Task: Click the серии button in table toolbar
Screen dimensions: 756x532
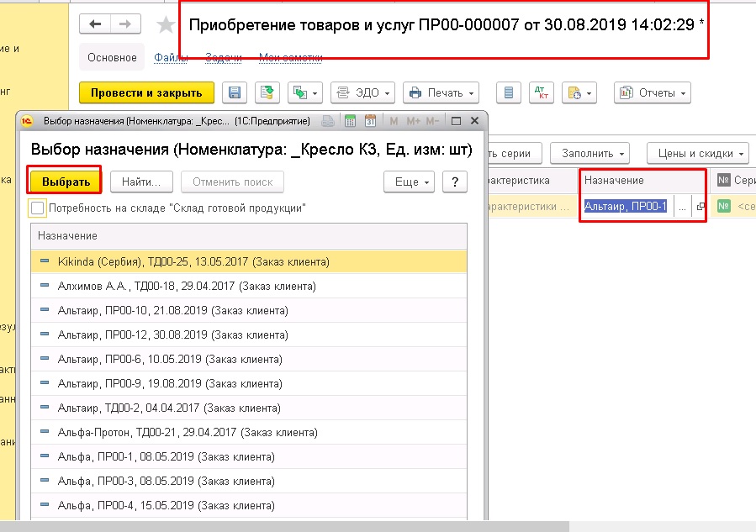Action: click(515, 153)
